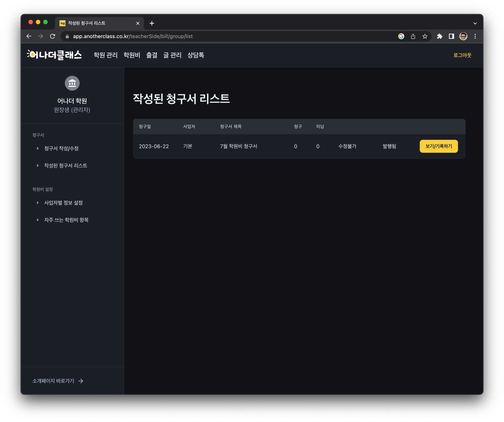The image size is (504, 422).
Task: Open the Chrome profile avatar
Action: click(463, 36)
